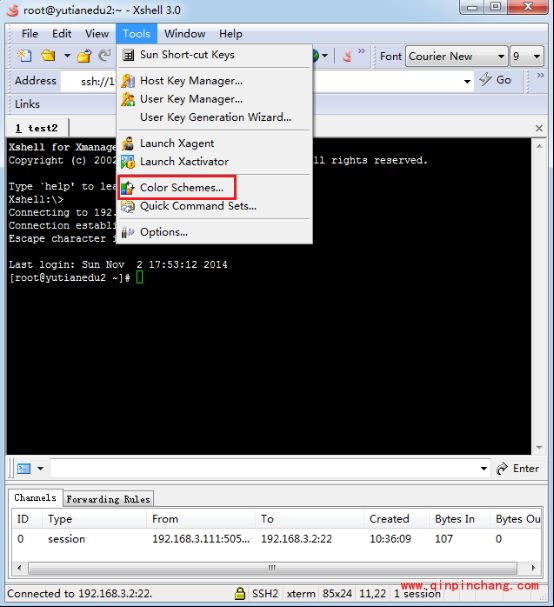The height and width of the screenshot is (607, 554).
Task: Click the compose bar input field
Action: tap(265, 469)
